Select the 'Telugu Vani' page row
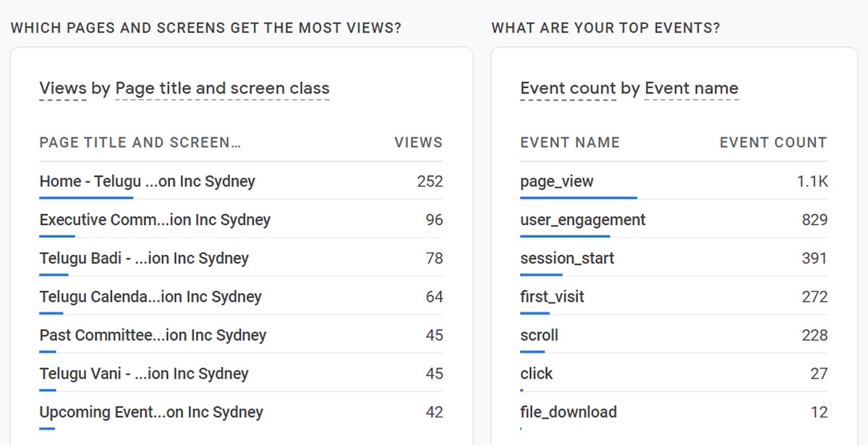Viewport: 868px width, 445px height. (144, 373)
